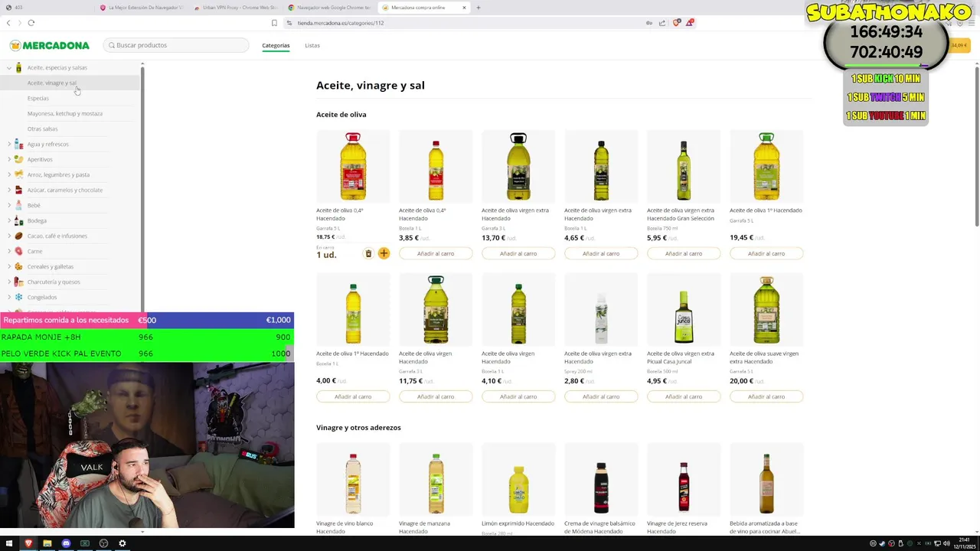Open a new browser tab with plus

pos(479,8)
